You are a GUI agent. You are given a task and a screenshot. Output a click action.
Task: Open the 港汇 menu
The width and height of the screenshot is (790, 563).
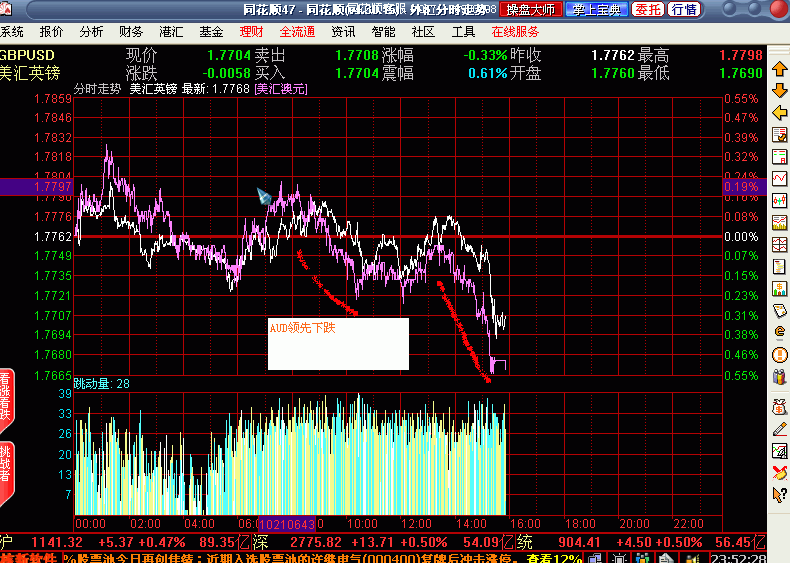click(171, 32)
